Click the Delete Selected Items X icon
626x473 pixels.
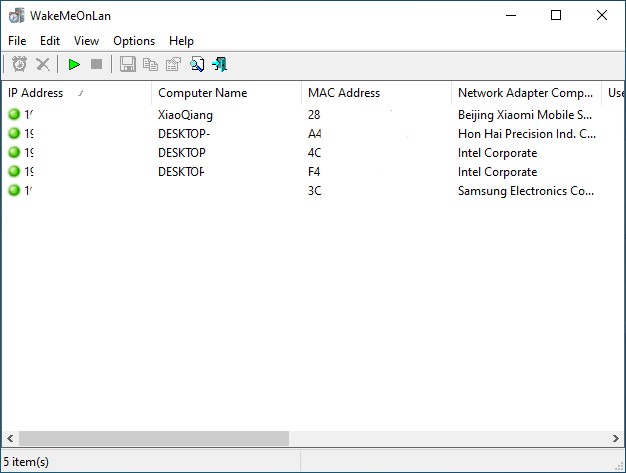point(43,64)
